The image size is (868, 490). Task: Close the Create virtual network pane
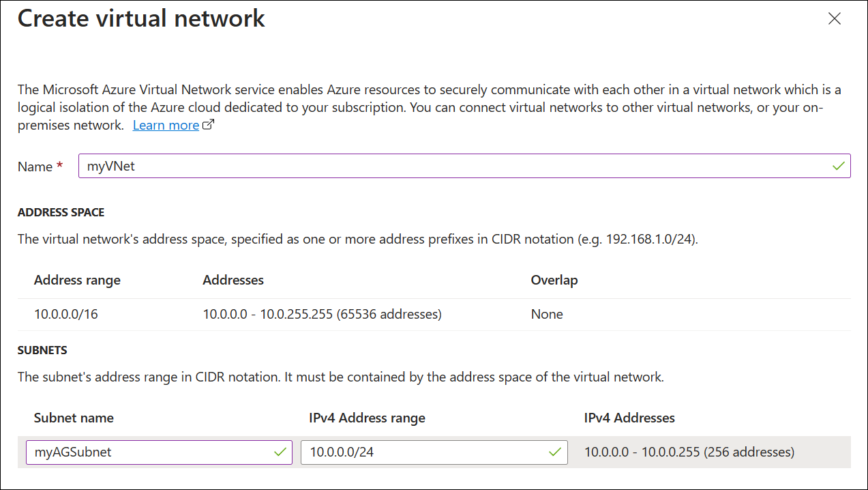pos(835,18)
